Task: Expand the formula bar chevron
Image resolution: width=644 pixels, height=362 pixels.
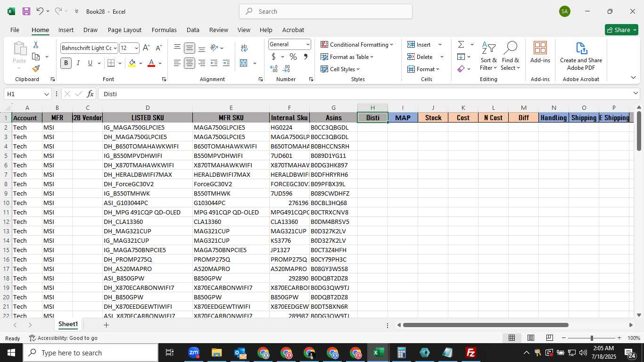Action: coord(636,93)
